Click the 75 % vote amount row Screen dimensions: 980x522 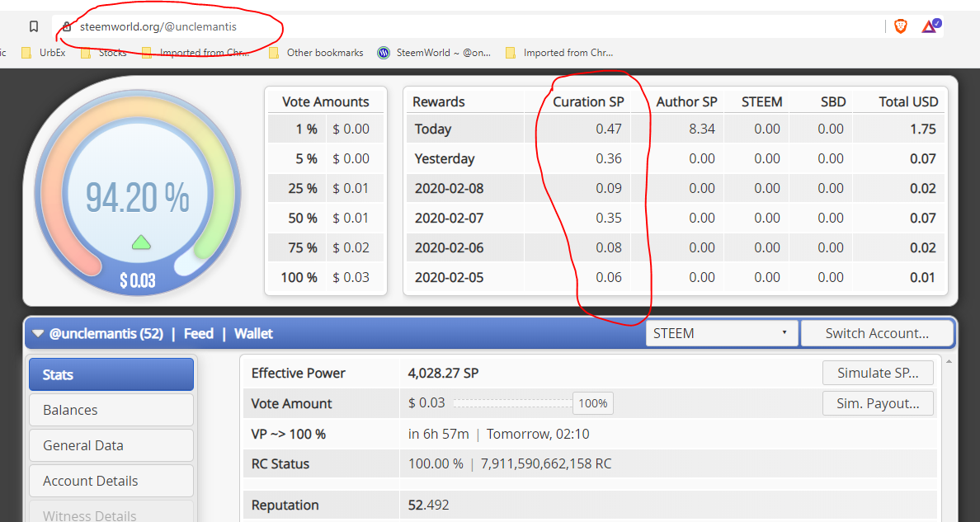point(326,247)
